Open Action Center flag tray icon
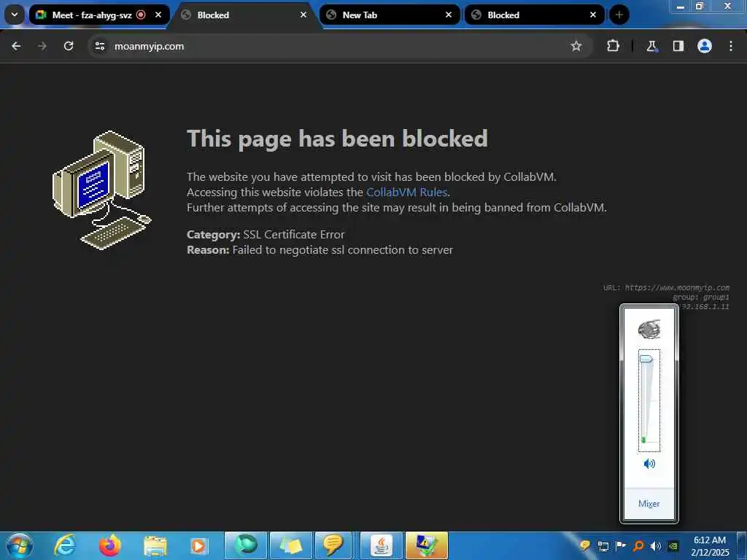The height and width of the screenshot is (560, 747). tap(620, 546)
